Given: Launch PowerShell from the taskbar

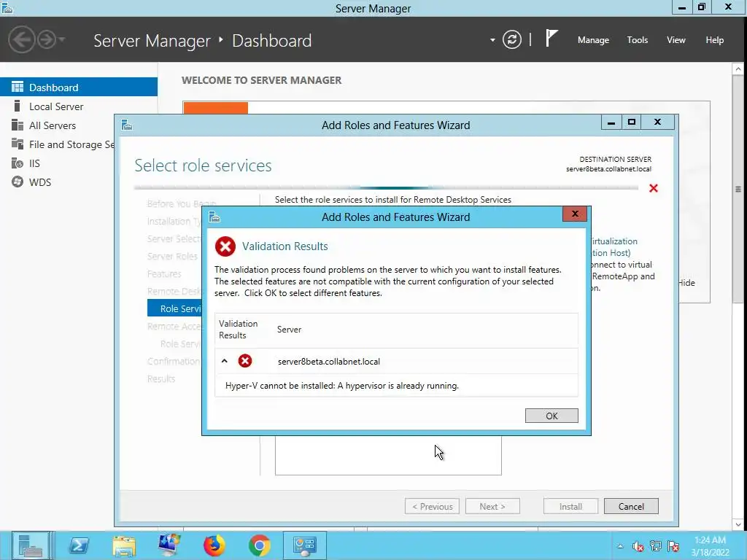Looking at the screenshot, I should tap(79, 545).
